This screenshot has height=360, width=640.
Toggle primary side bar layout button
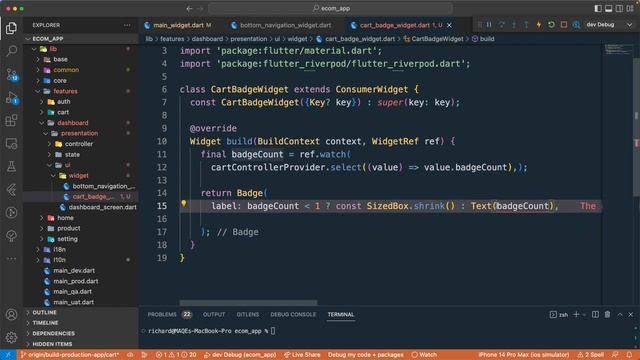pyautogui.click(x=598, y=8)
